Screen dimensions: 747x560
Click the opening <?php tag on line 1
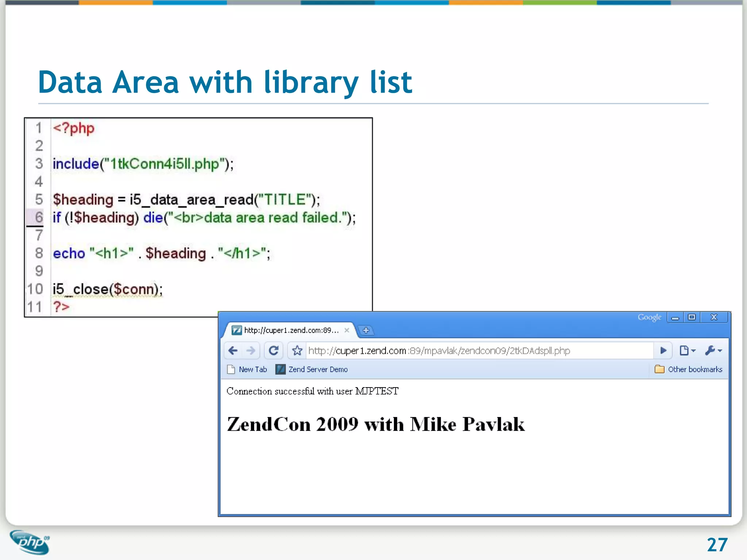coord(74,128)
